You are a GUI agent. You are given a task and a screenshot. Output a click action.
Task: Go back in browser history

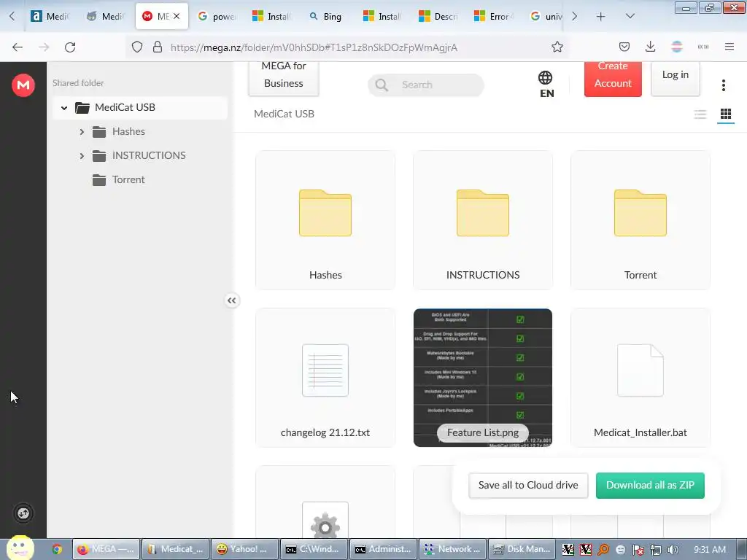(x=18, y=47)
